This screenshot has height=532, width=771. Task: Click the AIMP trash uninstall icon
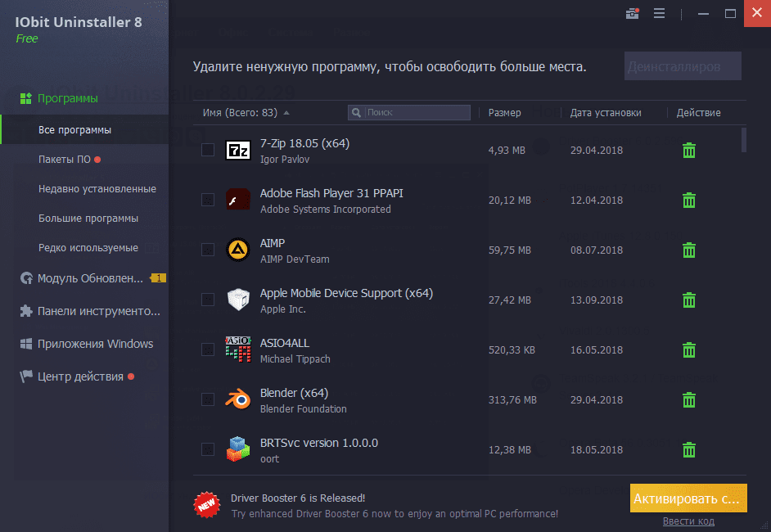click(689, 250)
